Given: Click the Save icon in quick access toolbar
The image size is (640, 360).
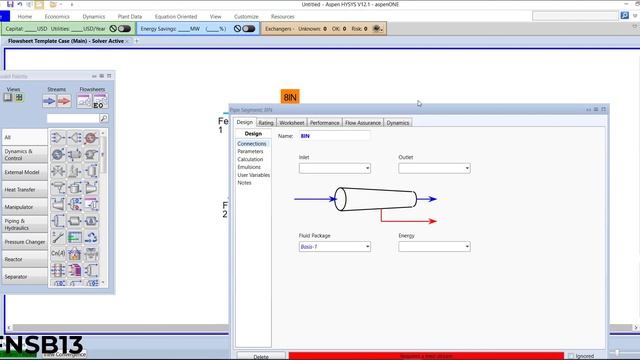Looking at the screenshot, I should [10, 4].
